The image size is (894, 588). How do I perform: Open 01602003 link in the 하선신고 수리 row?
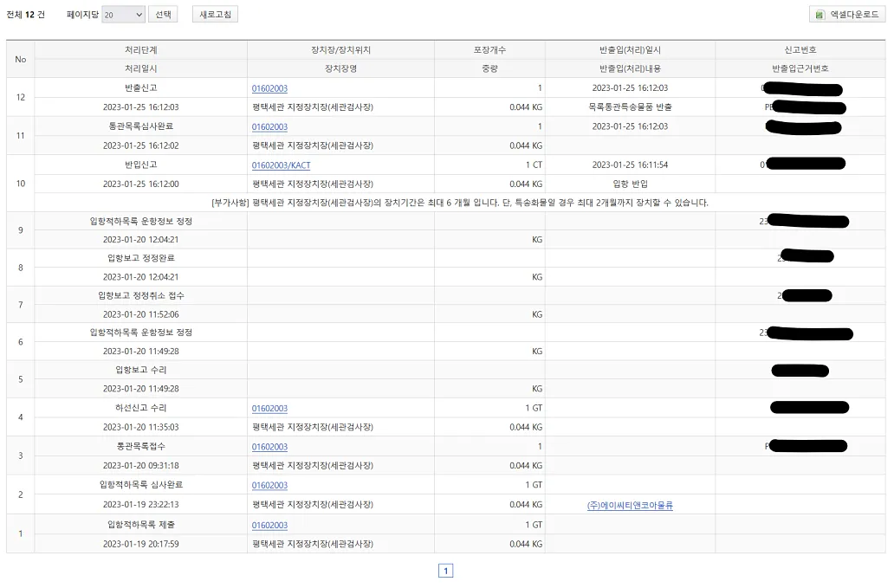tap(269, 407)
